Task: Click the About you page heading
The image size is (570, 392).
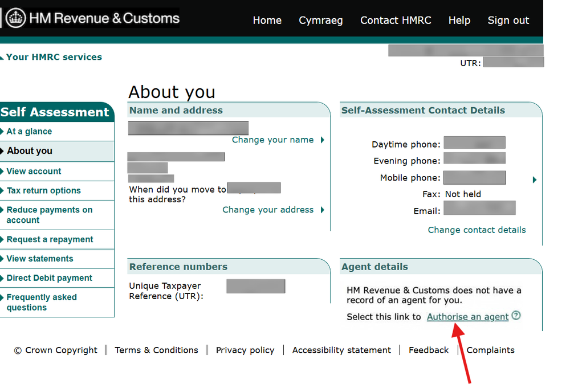Action: point(172,92)
